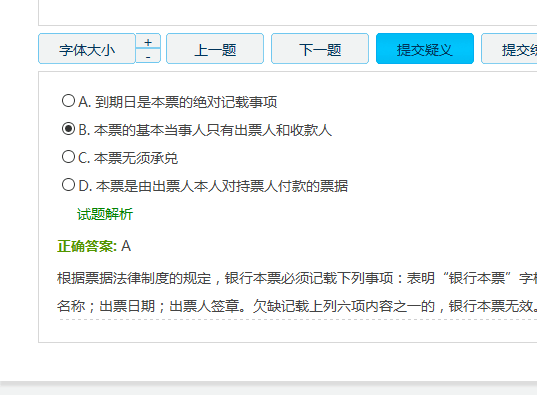Screen dimensions: 537x395
Task: Click the blue 提交疑义 button
Action: tap(425, 49)
